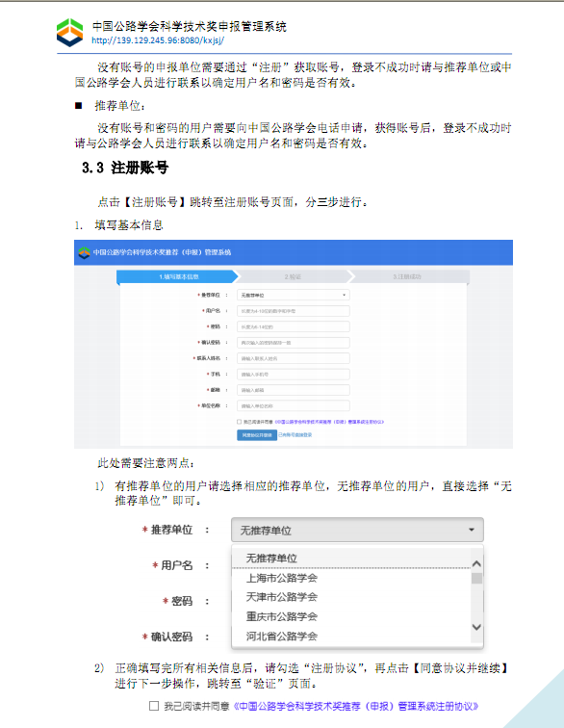Tick the small agreement checkbox in the form screenshot
Viewport: 564px width, 728px height.
239,422
